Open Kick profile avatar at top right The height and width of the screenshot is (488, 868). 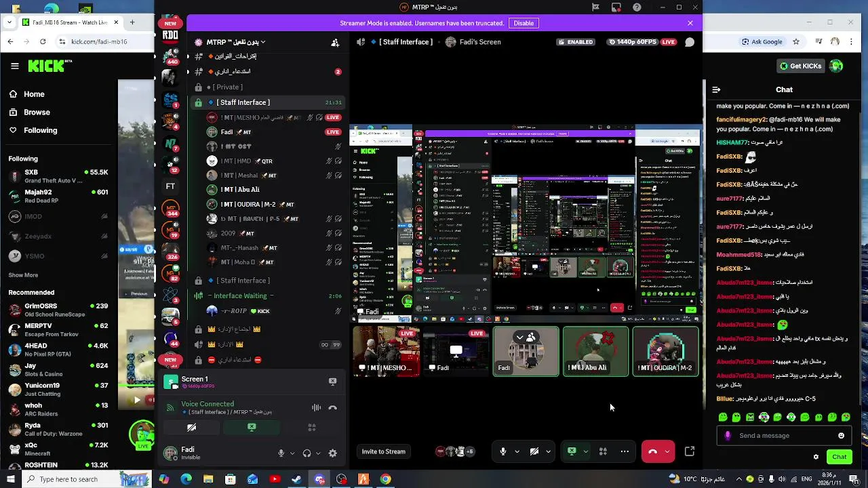(x=836, y=66)
